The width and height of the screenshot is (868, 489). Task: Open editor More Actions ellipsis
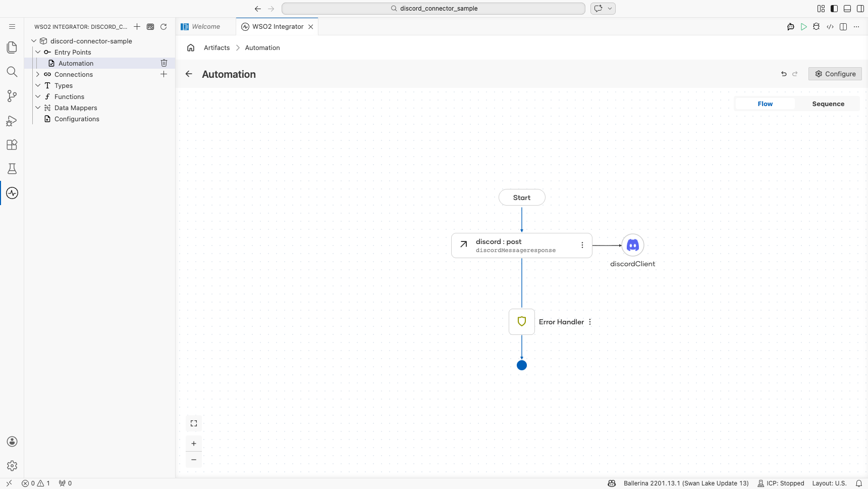(856, 27)
